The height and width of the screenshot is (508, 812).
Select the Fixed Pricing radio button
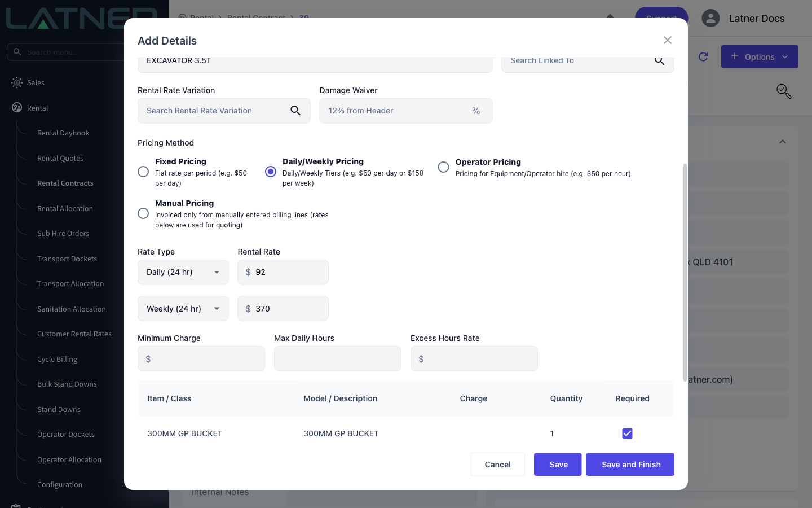click(143, 172)
